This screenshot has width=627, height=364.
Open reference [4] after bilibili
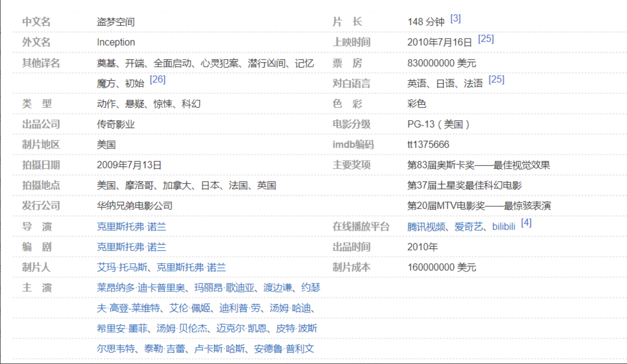click(526, 223)
